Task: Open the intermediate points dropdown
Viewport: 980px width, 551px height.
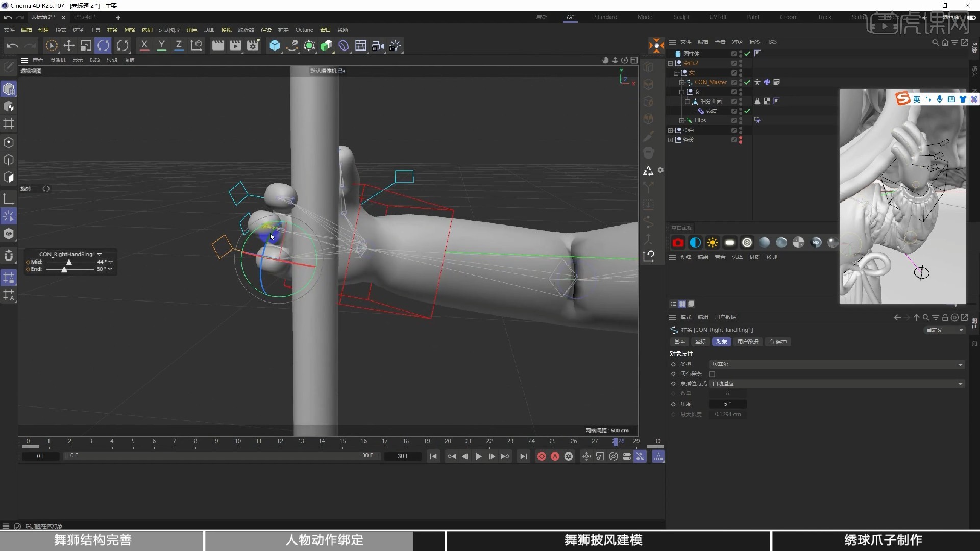Action: tap(837, 384)
